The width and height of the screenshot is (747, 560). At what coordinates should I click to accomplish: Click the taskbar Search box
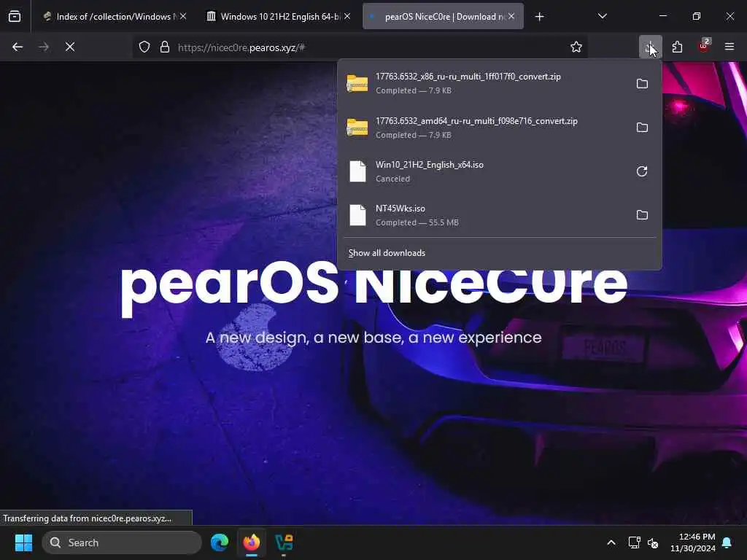(x=122, y=542)
